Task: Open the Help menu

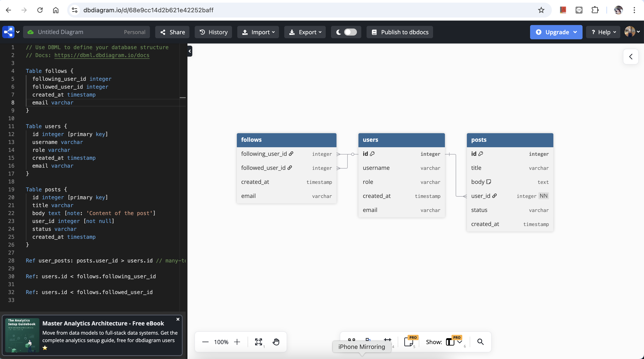Action: coord(603,32)
